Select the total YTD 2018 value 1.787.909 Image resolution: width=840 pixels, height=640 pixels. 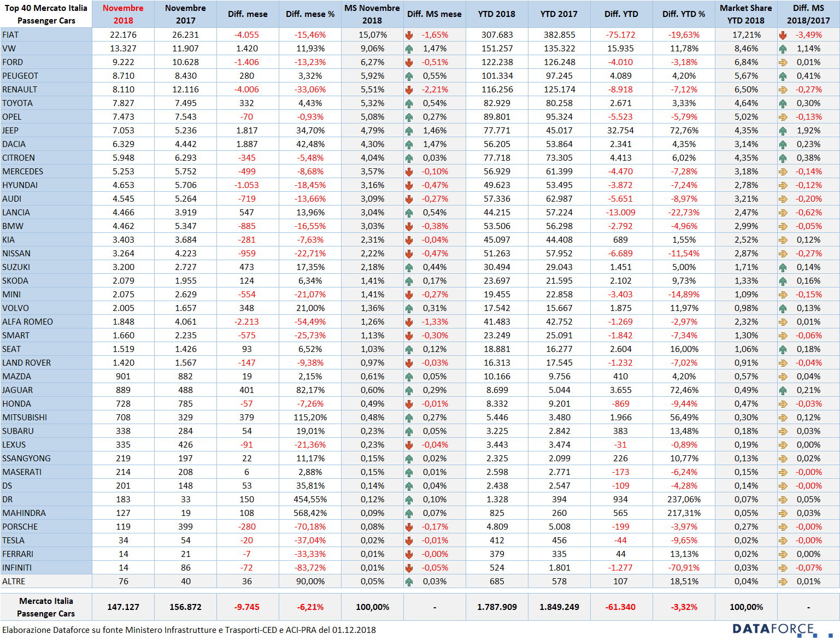tap(497, 607)
